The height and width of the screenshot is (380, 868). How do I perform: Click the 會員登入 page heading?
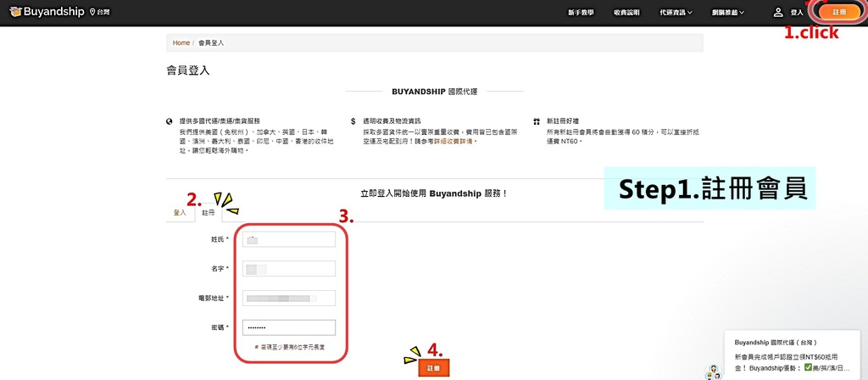[x=188, y=71]
